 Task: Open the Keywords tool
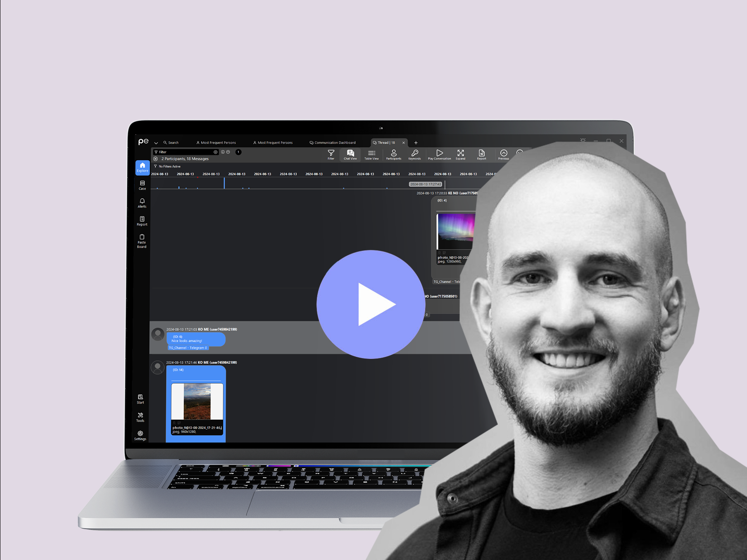point(415,155)
